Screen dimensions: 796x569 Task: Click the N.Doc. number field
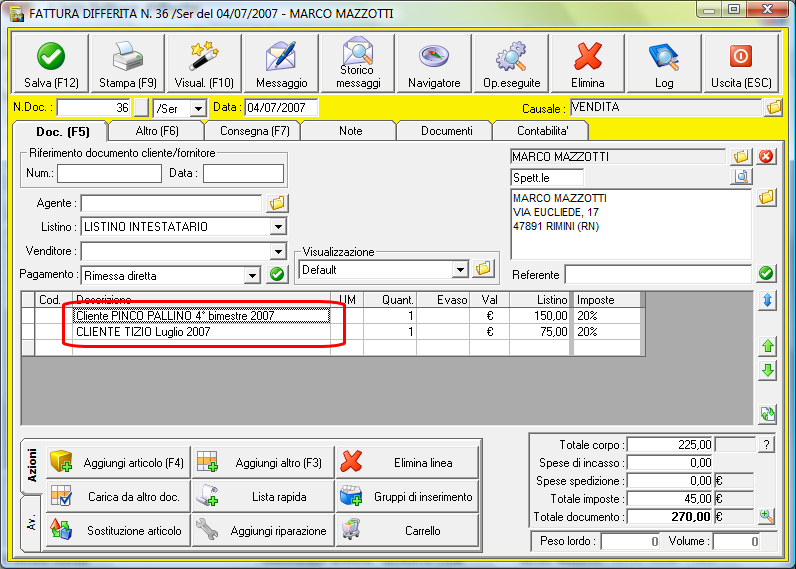94,108
